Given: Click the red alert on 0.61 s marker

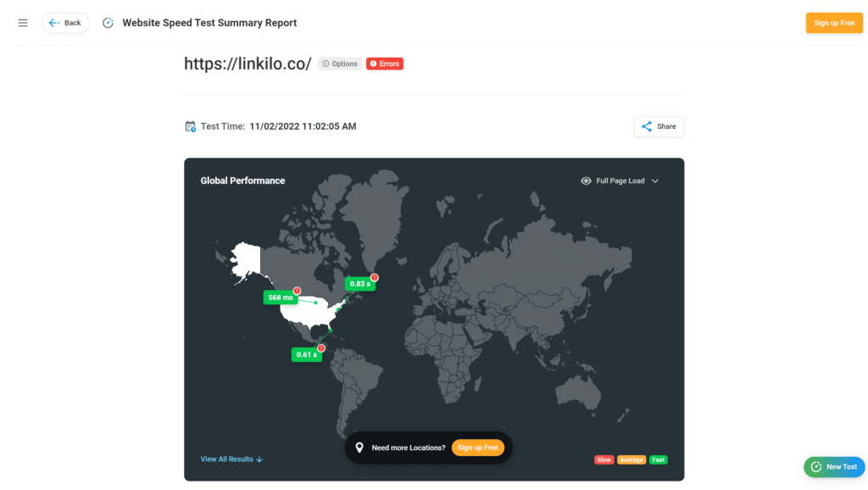Looking at the screenshot, I should coord(321,348).
